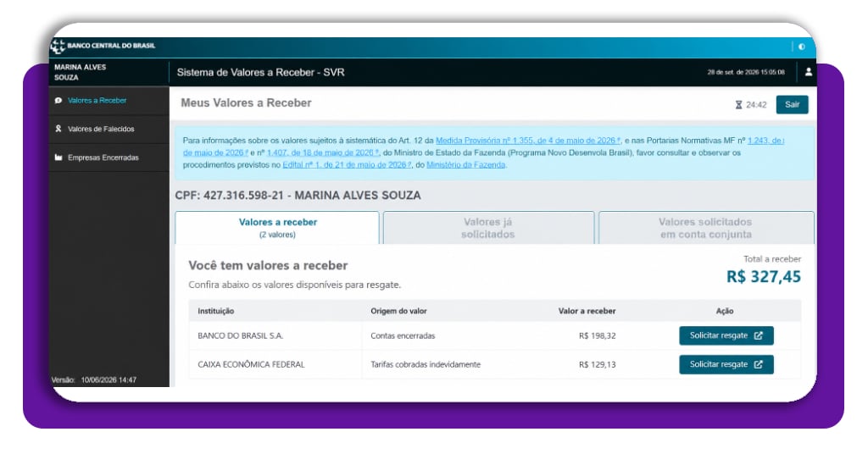Click the R$ 198,32 value
The image size is (868, 454).
[x=598, y=335]
